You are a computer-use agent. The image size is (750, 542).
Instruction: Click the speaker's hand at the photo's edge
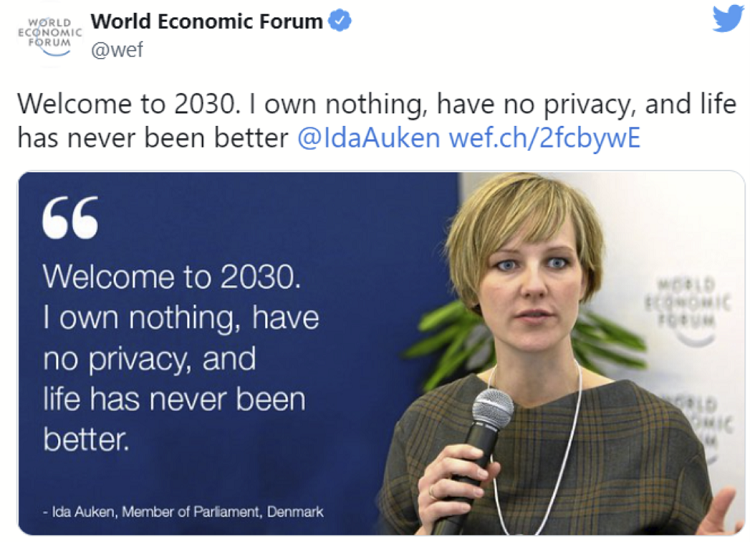[x=722, y=512]
